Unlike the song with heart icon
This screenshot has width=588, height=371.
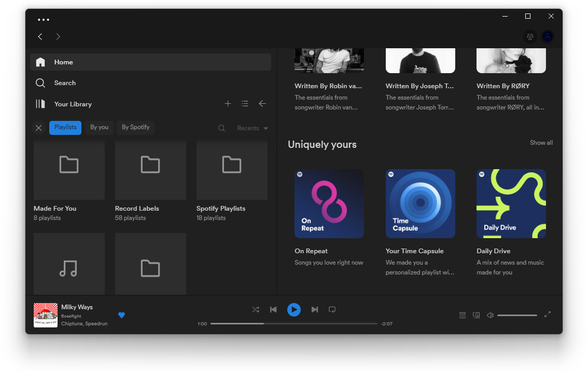121,315
